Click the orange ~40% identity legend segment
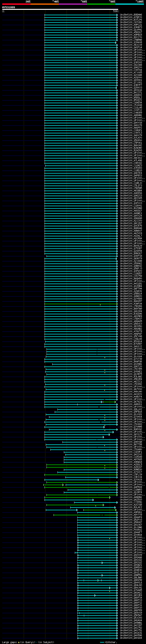Screen dimensions: 146x644 45,4
